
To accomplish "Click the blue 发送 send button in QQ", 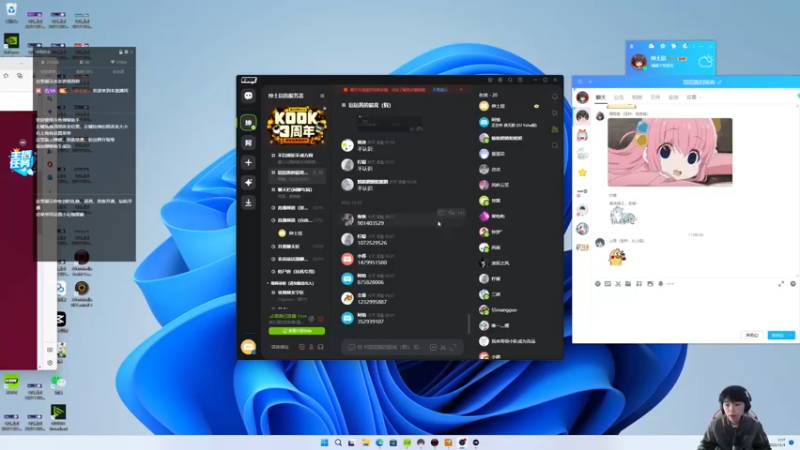I will click(778, 335).
